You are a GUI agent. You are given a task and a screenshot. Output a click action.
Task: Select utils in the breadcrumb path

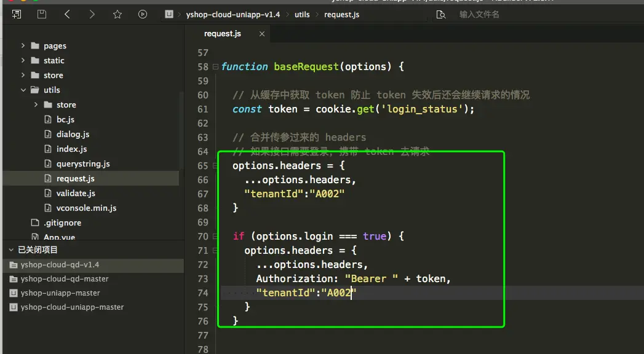point(302,15)
